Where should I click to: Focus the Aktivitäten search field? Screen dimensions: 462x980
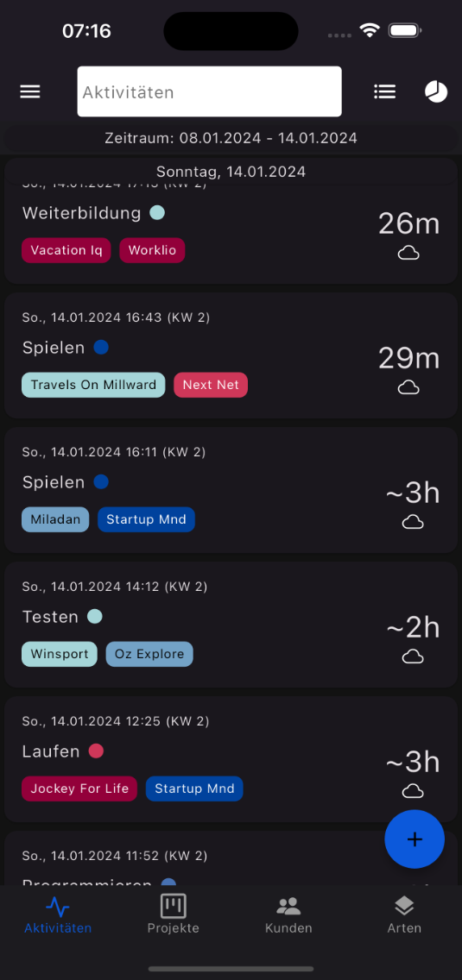(x=210, y=91)
